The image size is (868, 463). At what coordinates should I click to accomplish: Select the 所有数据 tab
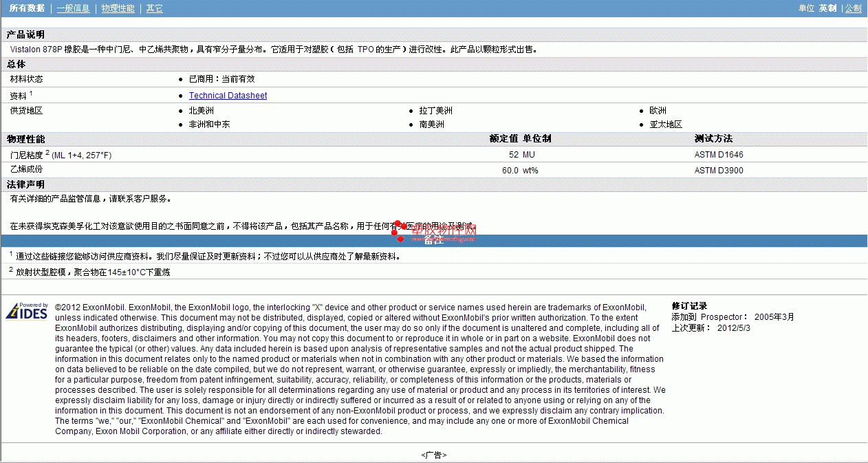27,8
